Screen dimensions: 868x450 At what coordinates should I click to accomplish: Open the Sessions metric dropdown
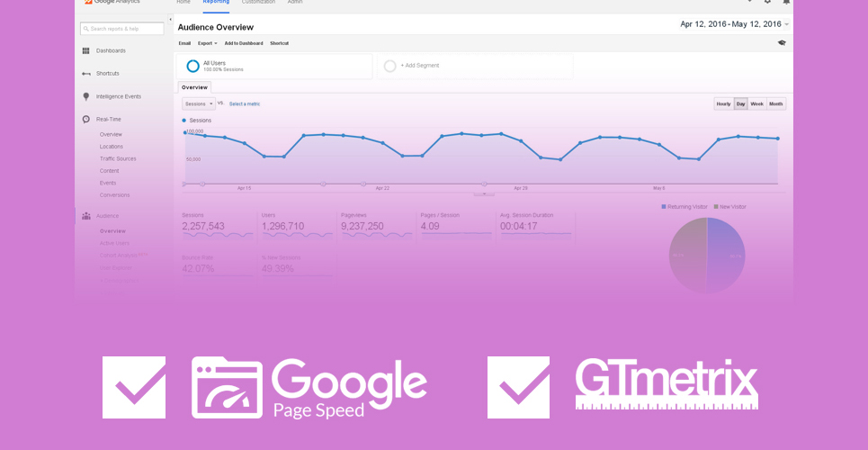coord(199,103)
